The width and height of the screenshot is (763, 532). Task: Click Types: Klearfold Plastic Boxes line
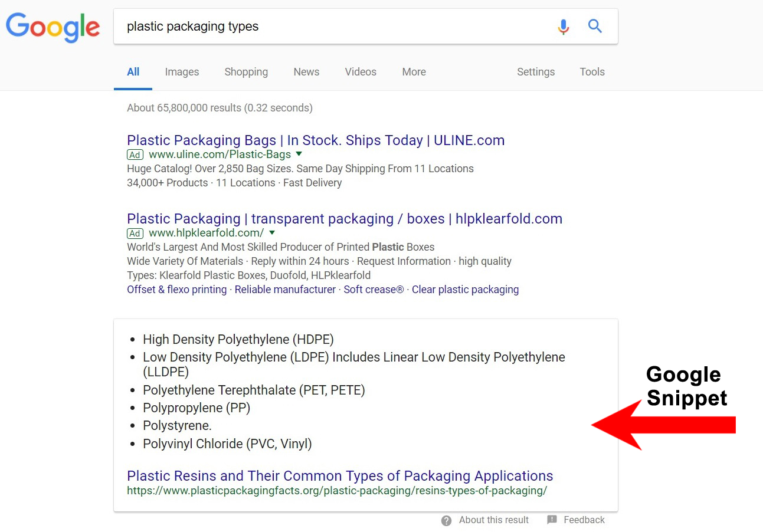coord(248,275)
